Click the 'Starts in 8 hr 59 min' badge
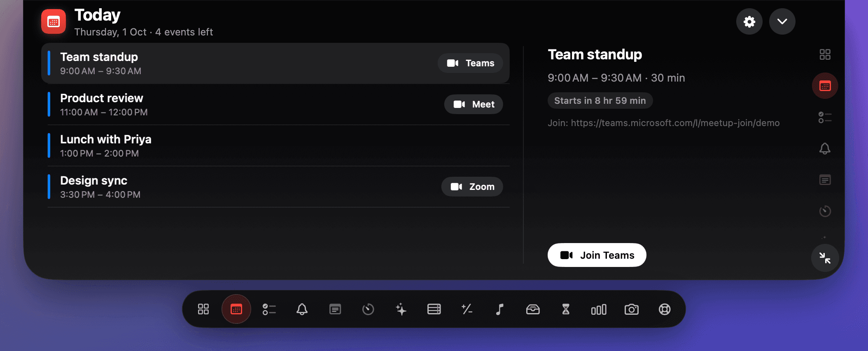The height and width of the screenshot is (351, 868). [x=600, y=101]
